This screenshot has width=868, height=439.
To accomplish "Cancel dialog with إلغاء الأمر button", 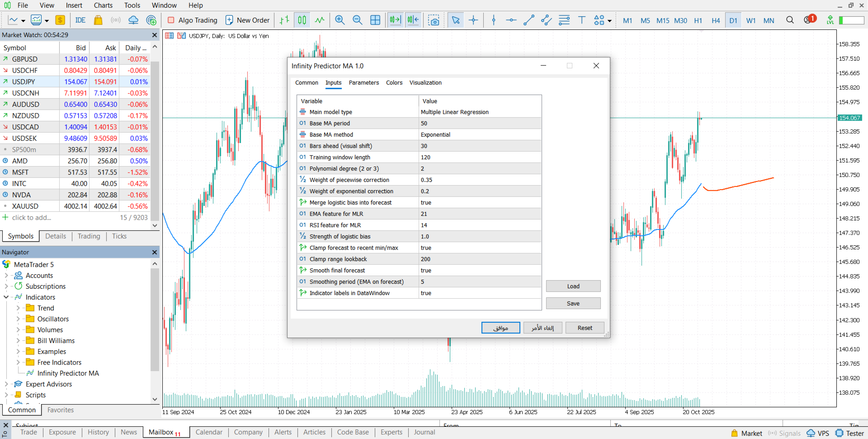I will [x=543, y=328].
